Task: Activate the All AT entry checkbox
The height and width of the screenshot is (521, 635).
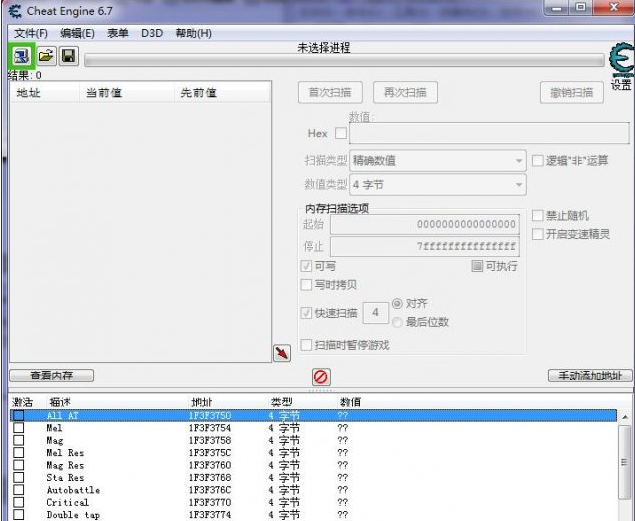Action: (19, 415)
